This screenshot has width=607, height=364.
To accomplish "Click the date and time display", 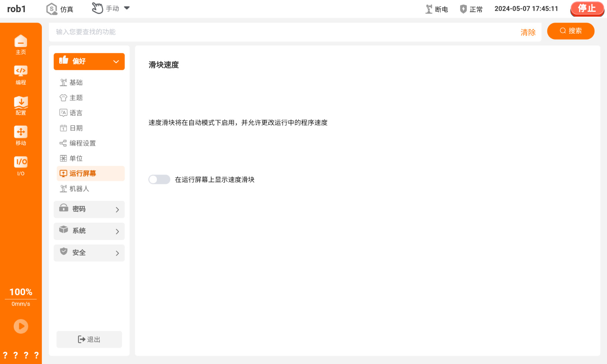I will pos(526,9).
